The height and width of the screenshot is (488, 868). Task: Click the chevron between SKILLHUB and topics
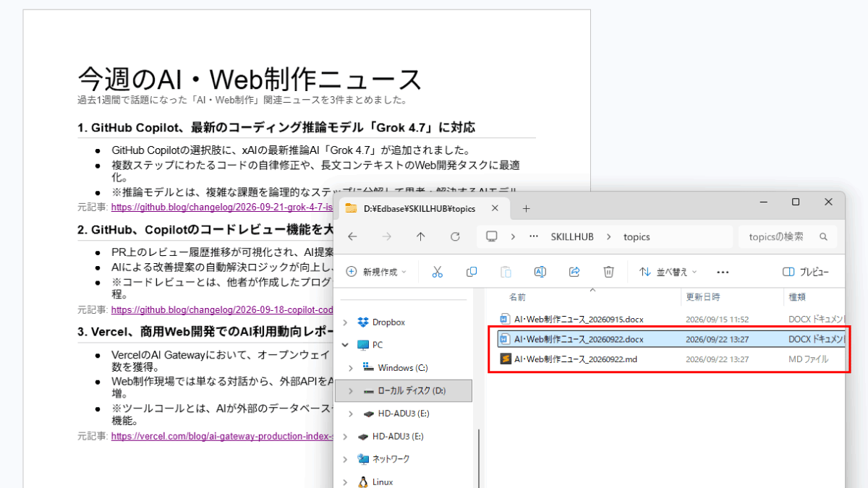[609, 236]
